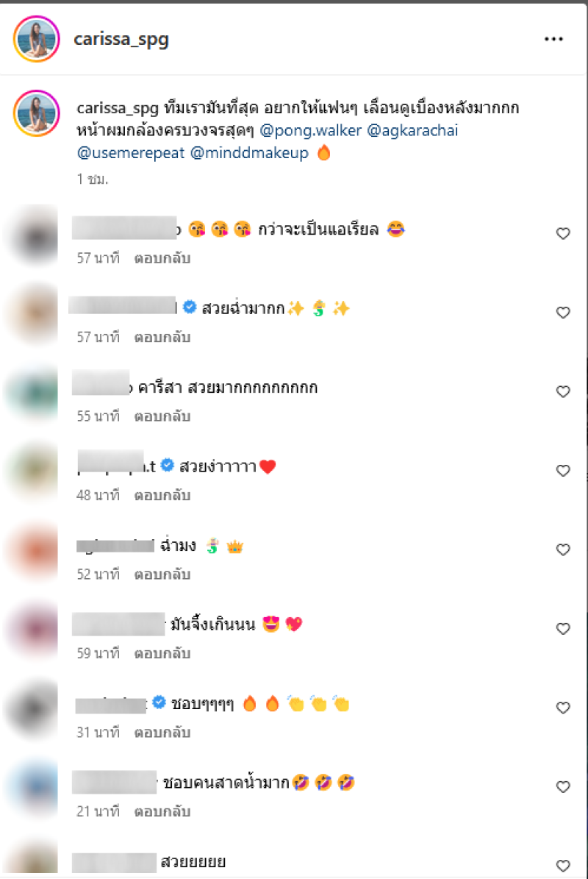Like the ชอบคนสาดน้ำมาก comment

pos(563,787)
